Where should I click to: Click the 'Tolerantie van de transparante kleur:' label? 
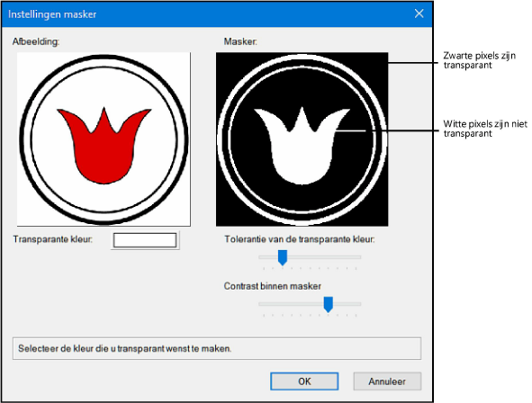point(300,239)
